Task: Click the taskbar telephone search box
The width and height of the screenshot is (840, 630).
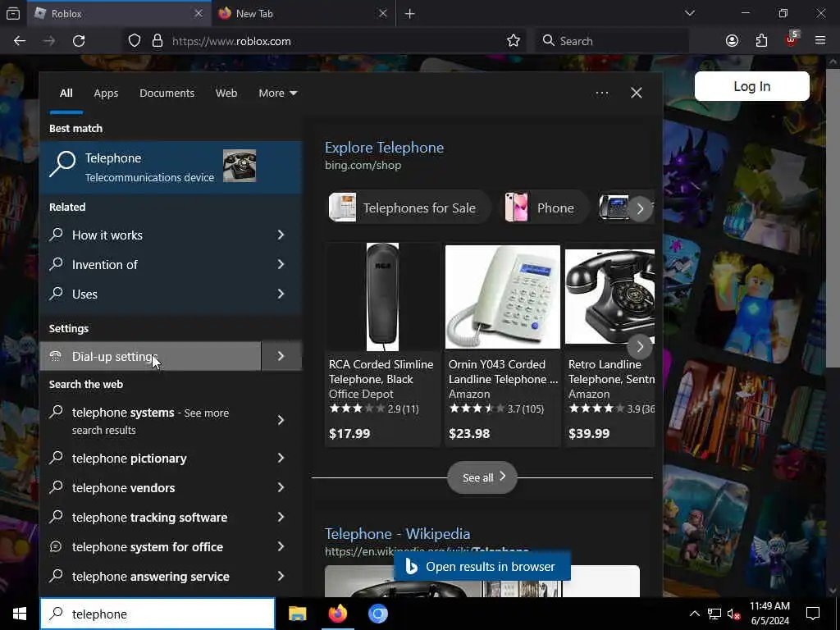Action: click(x=157, y=614)
